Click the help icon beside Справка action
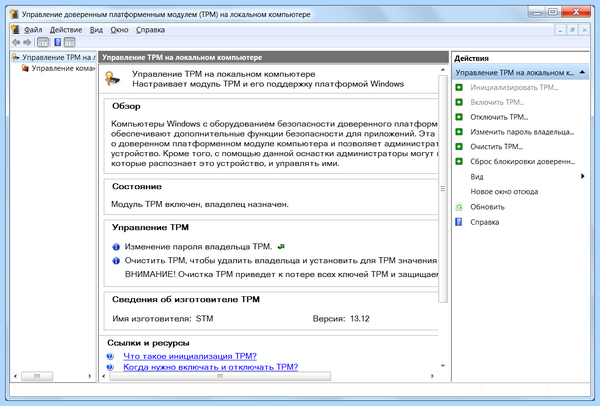The width and height of the screenshot is (600, 406). 459,222
